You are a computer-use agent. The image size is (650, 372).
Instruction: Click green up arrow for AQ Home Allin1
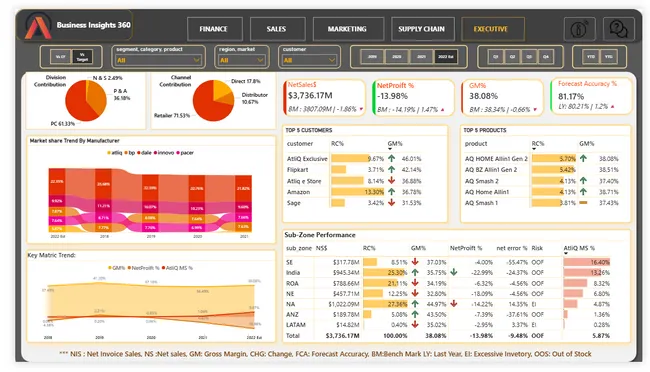pyautogui.click(x=583, y=192)
